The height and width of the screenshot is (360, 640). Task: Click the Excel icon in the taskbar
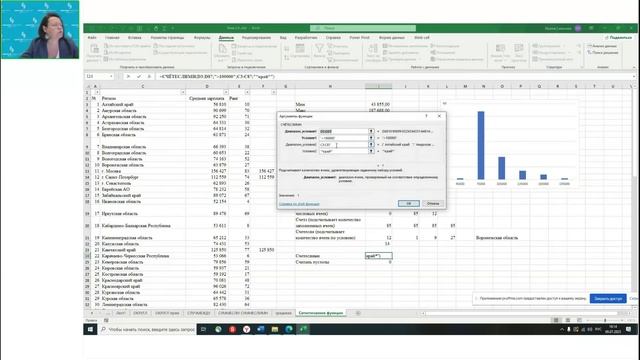pos(303,329)
